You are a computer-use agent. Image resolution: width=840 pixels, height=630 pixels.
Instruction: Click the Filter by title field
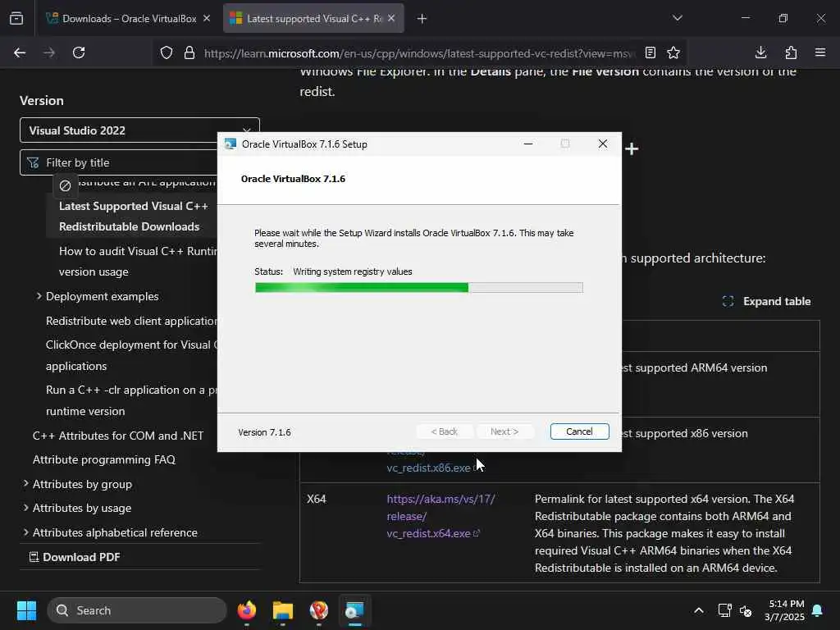[119, 162]
